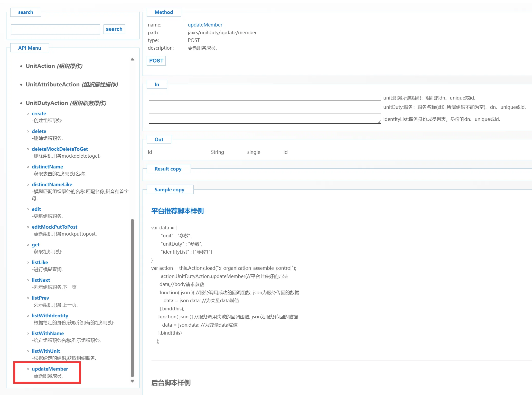Open the create API link
Image resolution: width=532 pixels, height=395 pixels.
tap(39, 114)
